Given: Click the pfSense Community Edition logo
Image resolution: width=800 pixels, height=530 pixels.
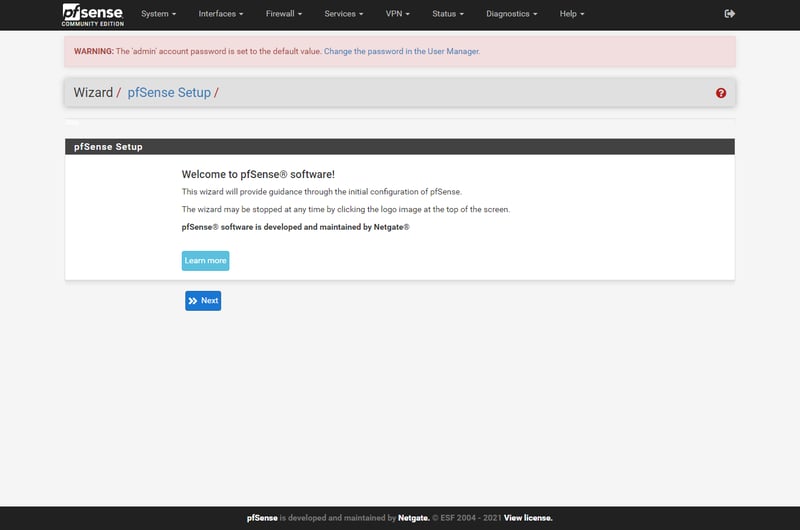Looking at the screenshot, I should (93, 14).
